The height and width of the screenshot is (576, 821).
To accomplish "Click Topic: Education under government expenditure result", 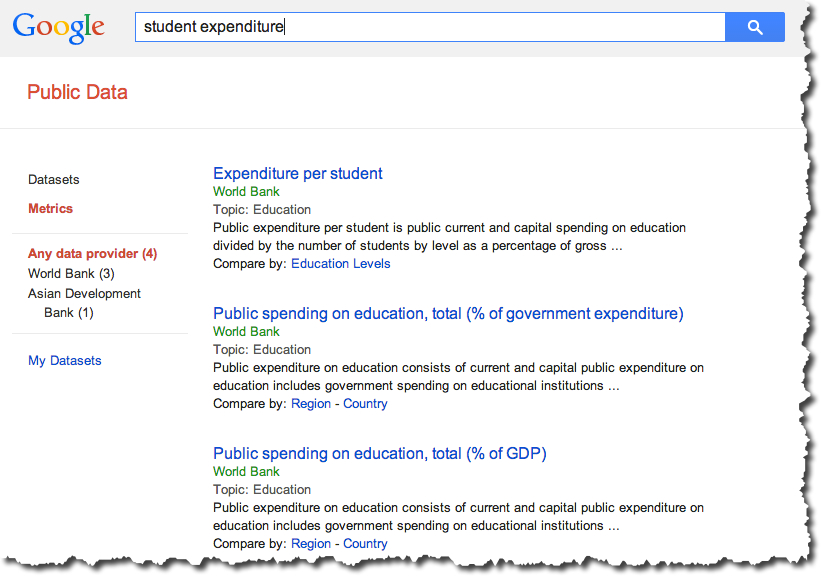I will [x=262, y=349].
